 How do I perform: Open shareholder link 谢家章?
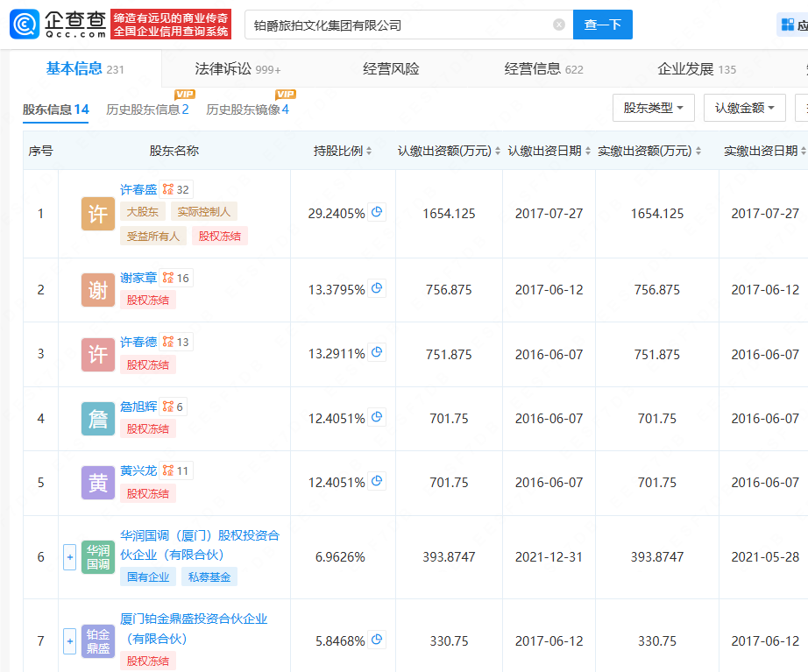[138, 278]
